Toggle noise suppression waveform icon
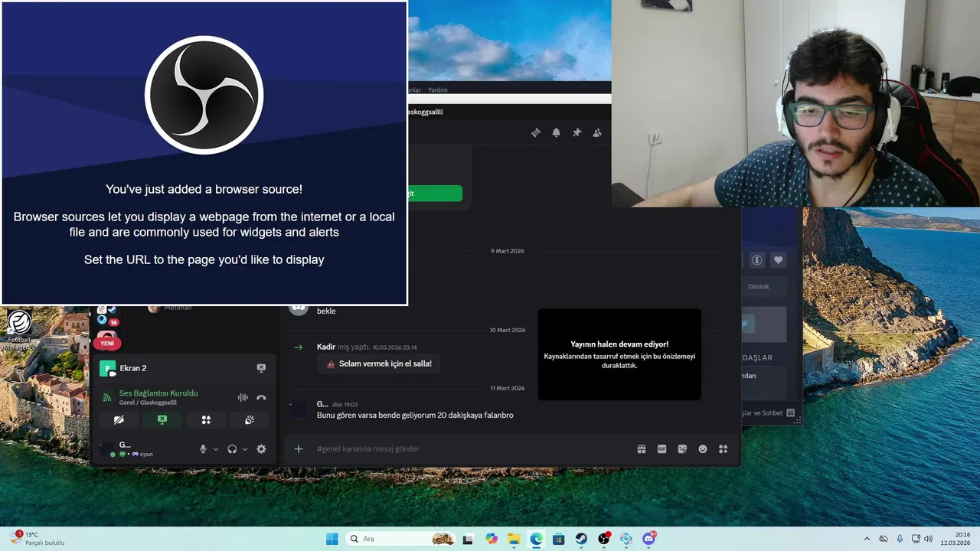This screenshot has width=980, height=551. tap(243, 397)
